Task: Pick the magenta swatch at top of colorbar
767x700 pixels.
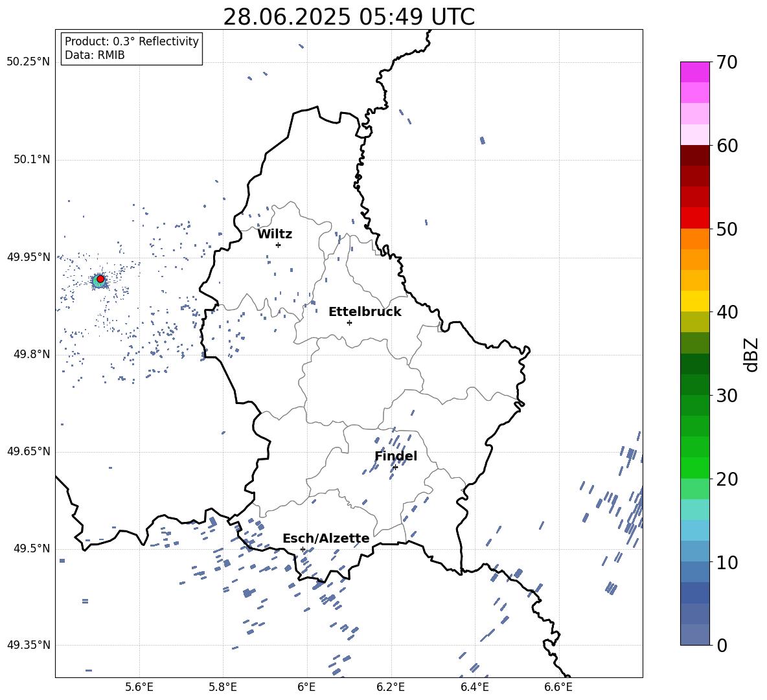Action: (x=694, y=72)
